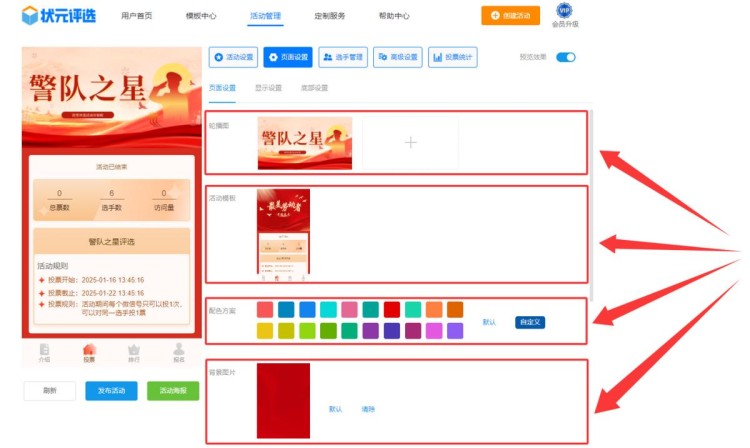Open the 介绍 tab icon in phone preview
The height and width of the screenshot is (448, 750).
click(44, 349)
